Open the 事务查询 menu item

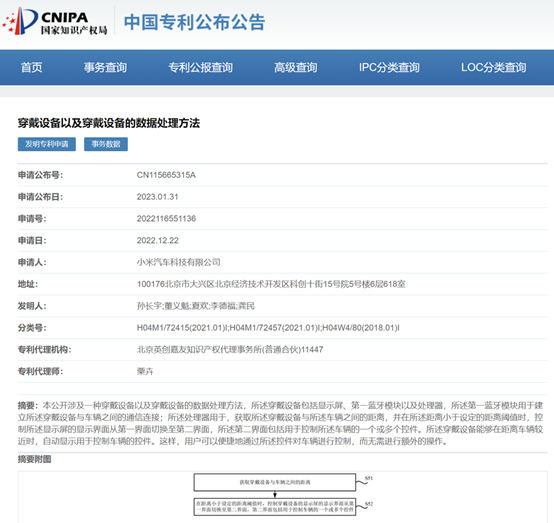[x=105, y=67]
